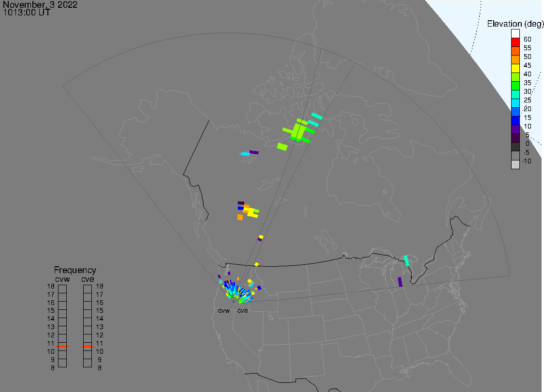Select the top box of cvw frequency column
The height and width of the screenshot is (392, 544).
point(62,289)
